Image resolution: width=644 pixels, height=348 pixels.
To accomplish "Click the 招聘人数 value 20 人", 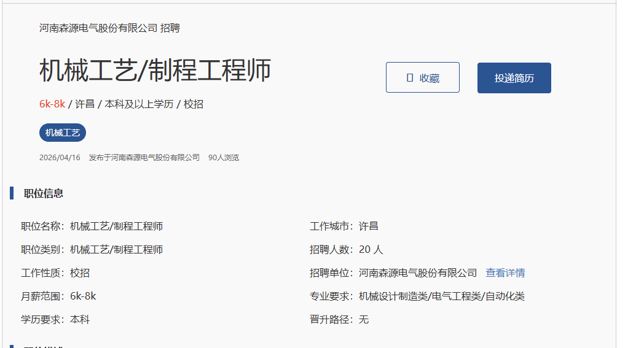I will coord(371,250).
